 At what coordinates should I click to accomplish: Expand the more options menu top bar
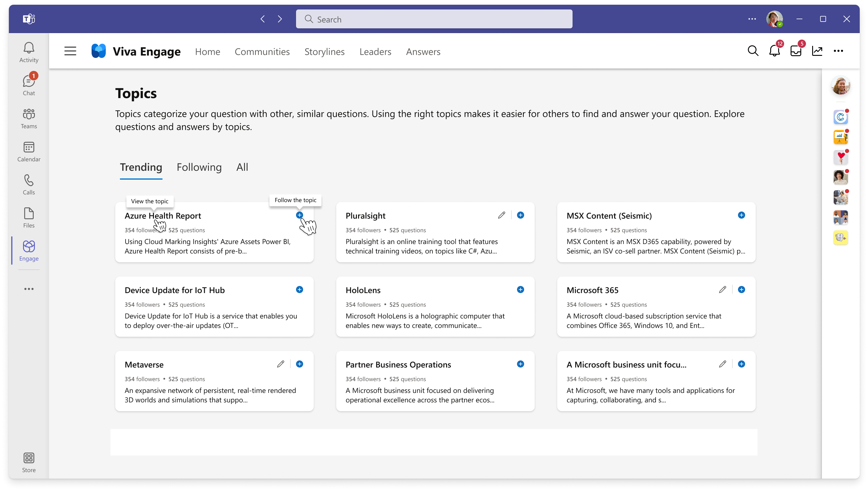839,51
